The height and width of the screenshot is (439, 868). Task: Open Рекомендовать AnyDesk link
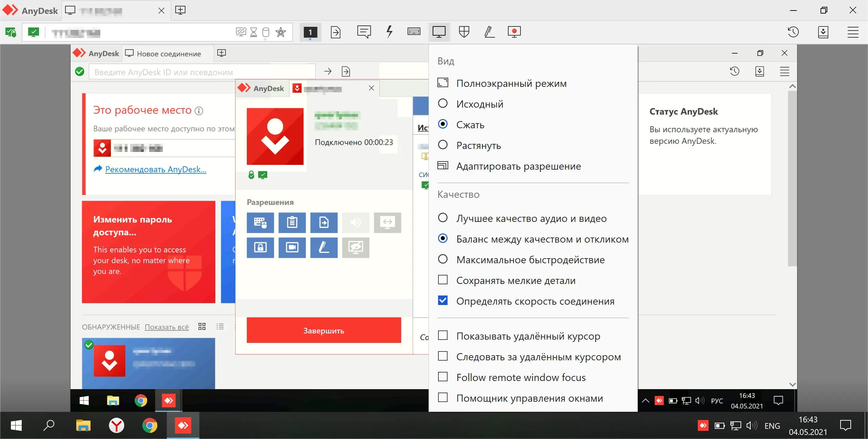point(156,169)
